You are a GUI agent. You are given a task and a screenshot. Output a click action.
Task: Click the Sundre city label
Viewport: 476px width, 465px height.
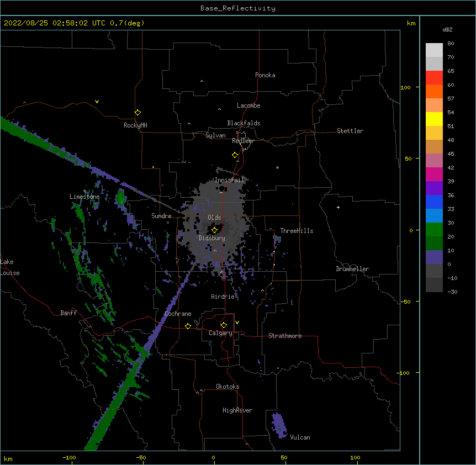(x=161, y=216)
